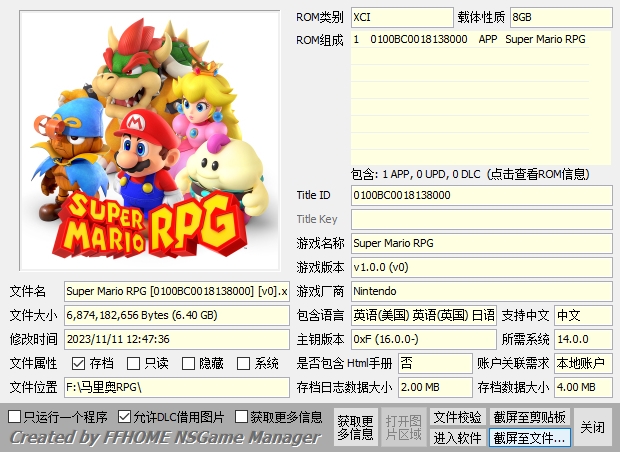
Task: Click the Super Mario RPG cover image
Action: pyautogui.click(x=150, y=141)
